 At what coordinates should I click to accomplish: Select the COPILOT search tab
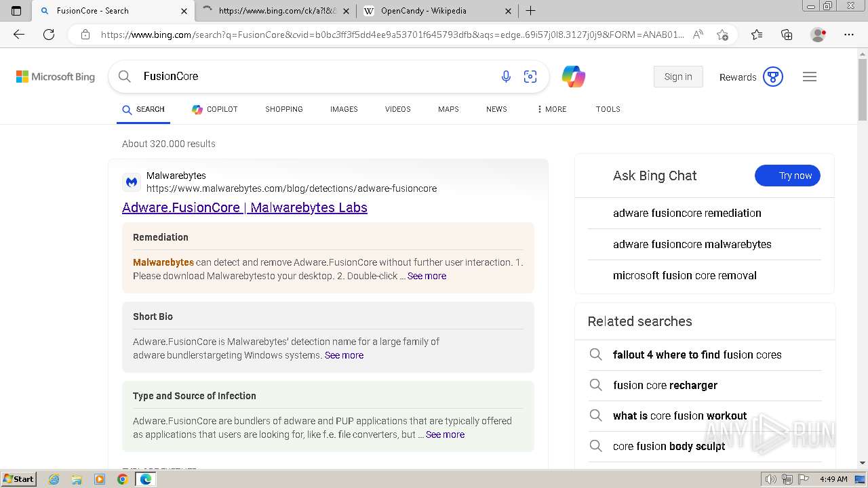pyautogui.click(x=215, y=109)
